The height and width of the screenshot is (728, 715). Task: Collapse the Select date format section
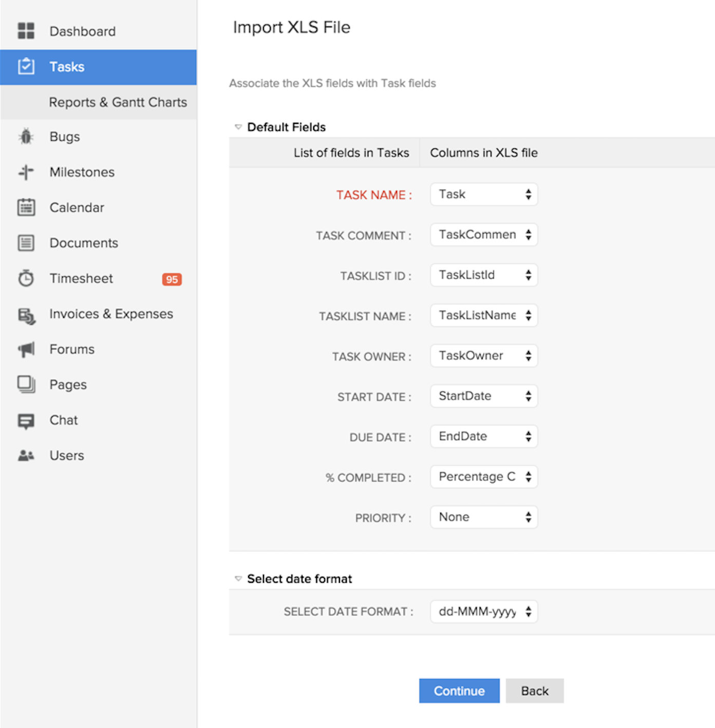[x=238, y=579]
